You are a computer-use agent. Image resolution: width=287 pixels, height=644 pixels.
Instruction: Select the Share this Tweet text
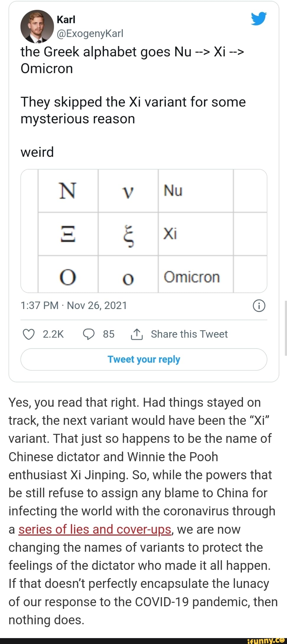[x=189, y=334]
